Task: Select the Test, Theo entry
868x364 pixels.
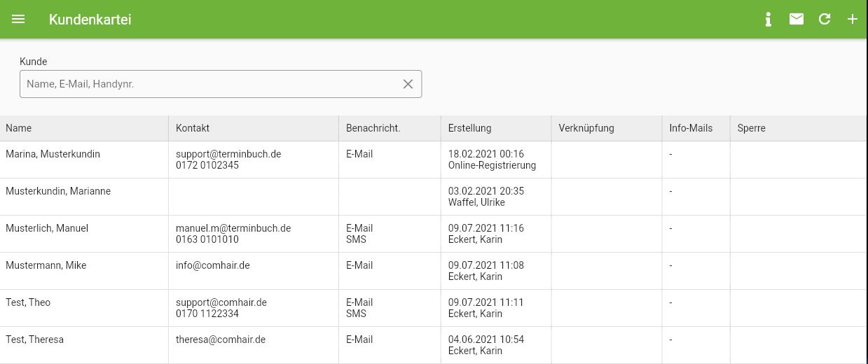Action: coord(434,308)
